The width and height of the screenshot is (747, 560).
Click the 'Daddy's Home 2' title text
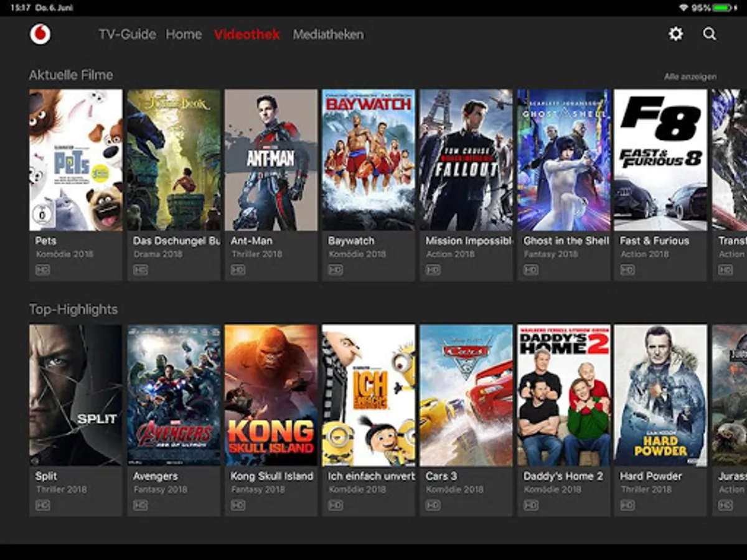pyautogui.click(x=563, y=476)
